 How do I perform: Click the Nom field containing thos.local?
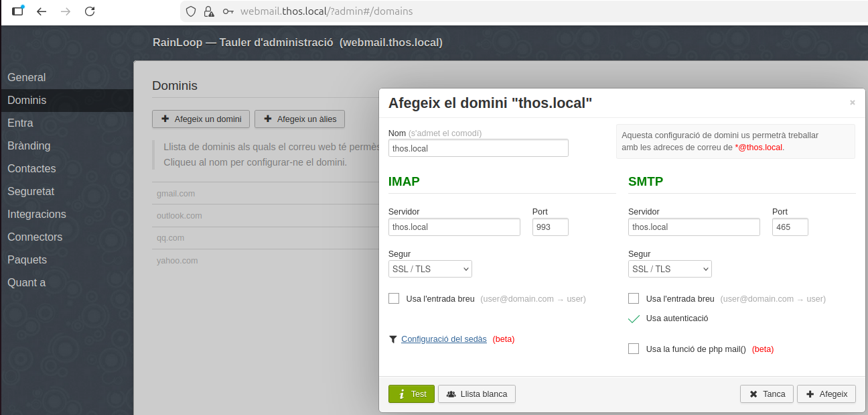tap(478, 148)
